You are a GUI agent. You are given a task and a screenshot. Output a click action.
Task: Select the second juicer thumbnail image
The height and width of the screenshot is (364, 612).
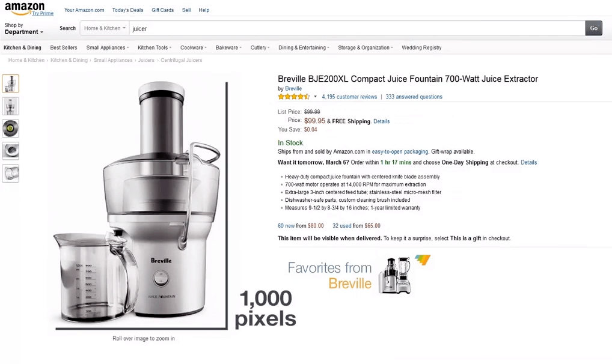point(11,106)
